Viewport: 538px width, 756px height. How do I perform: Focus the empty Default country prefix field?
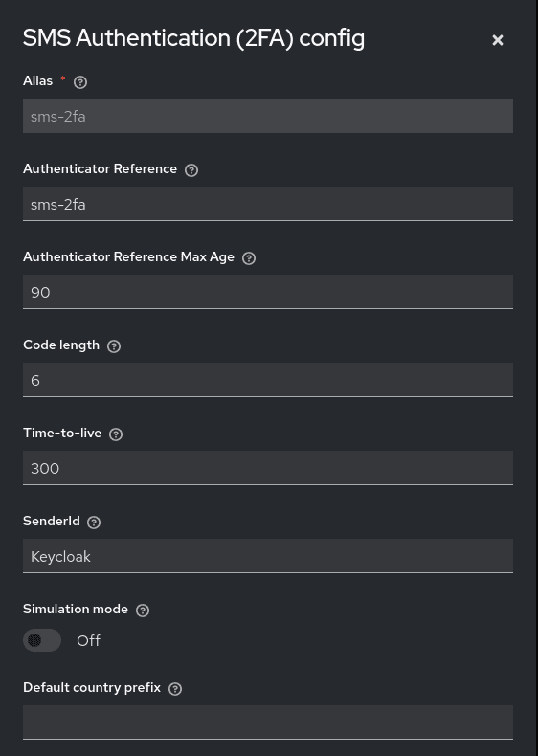(x=268, y=723)
